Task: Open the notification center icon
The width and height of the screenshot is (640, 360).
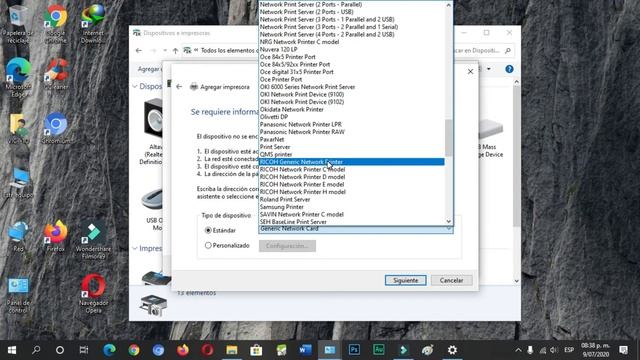Action: pos(623,350)
